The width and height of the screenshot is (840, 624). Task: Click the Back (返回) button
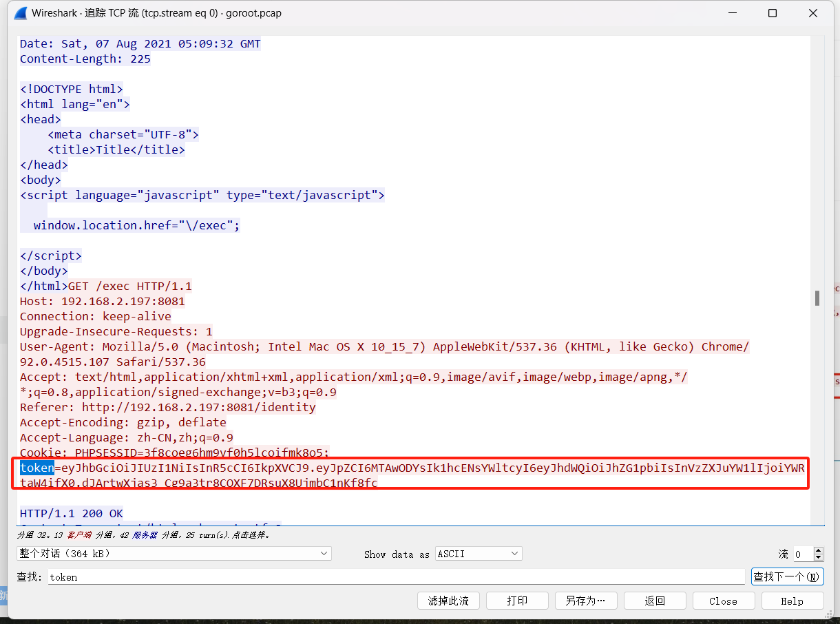655,601
